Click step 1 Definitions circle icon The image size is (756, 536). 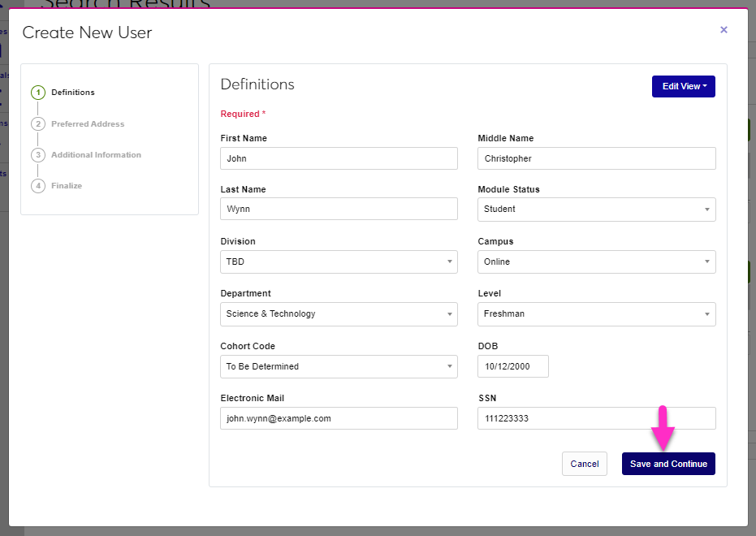38,93
